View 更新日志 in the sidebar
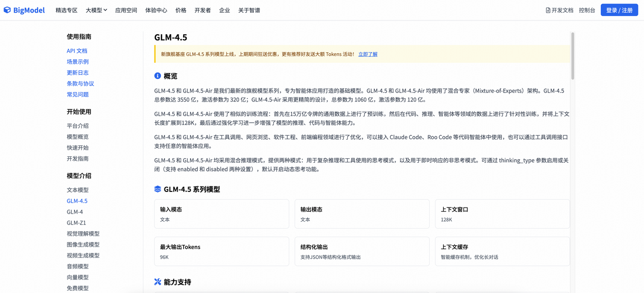 [78, 73]
